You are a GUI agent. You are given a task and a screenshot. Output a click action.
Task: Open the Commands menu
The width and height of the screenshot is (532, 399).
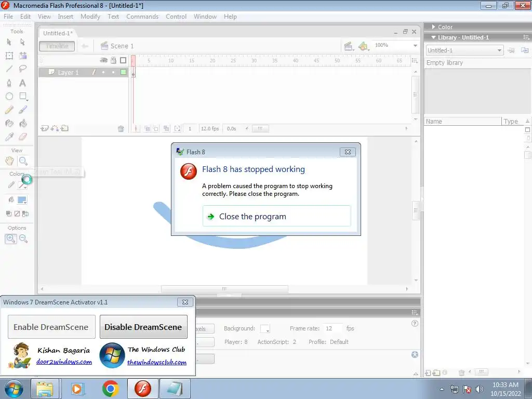(142, 17)
